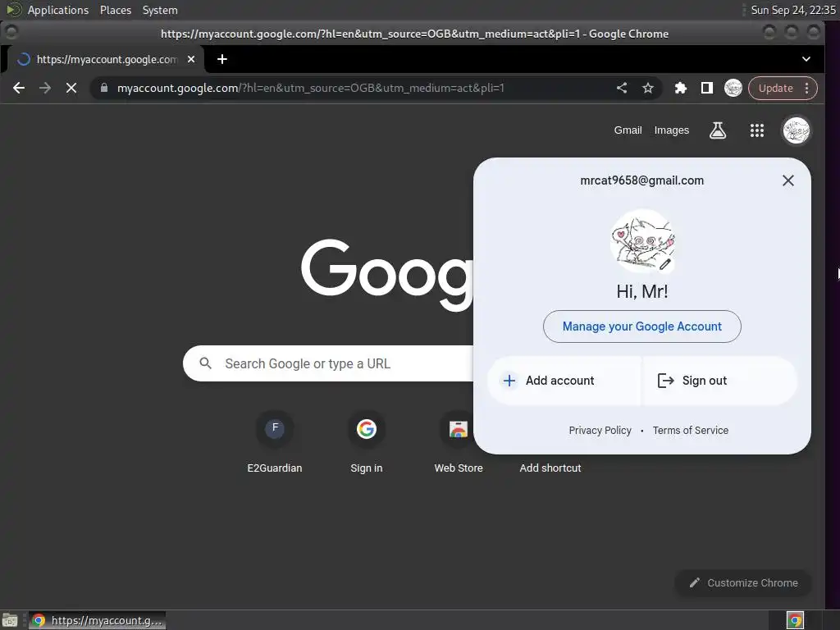Screen dimensions: 840x630
Task: Click Customize Chrome
Action: pyautogui.click(x=743, y=583)
